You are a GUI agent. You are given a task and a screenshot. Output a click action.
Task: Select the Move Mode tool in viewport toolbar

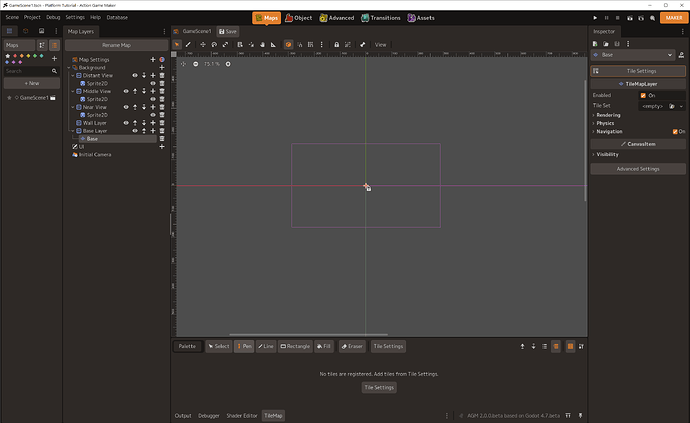(203, 44)
